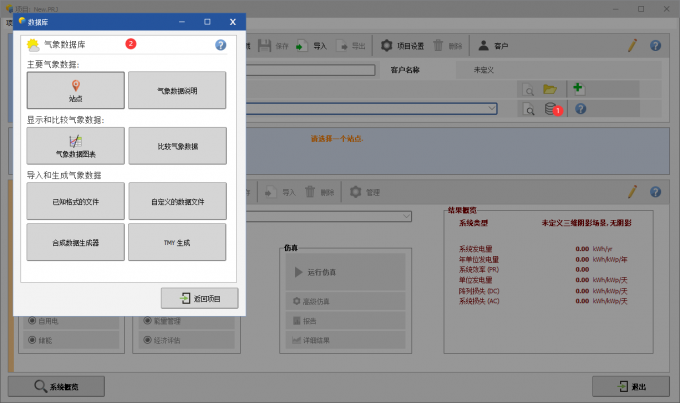Click the 退出 exit button
Viewport: 680px width, 403px height.
[x=631, y=387]
